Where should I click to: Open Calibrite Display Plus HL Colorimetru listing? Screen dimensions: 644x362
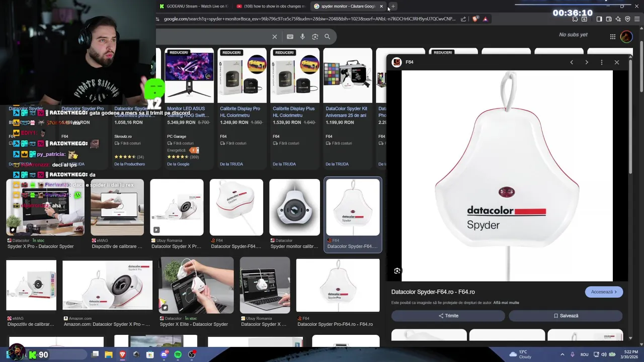(295, 108)
